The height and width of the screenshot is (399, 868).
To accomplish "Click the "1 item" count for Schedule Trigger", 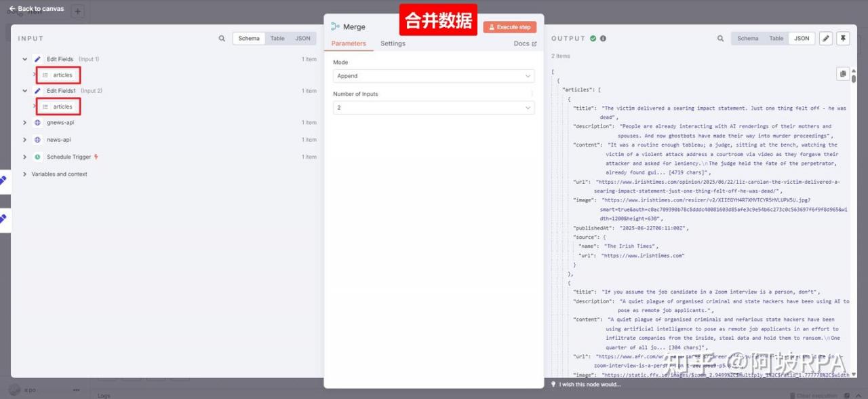I will click(x=309, y=157).
